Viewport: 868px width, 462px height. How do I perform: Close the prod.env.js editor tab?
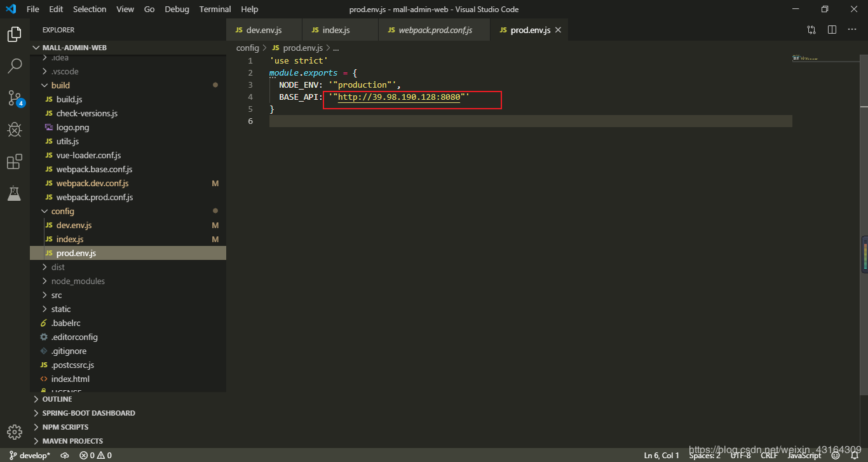tap(558, 30)
